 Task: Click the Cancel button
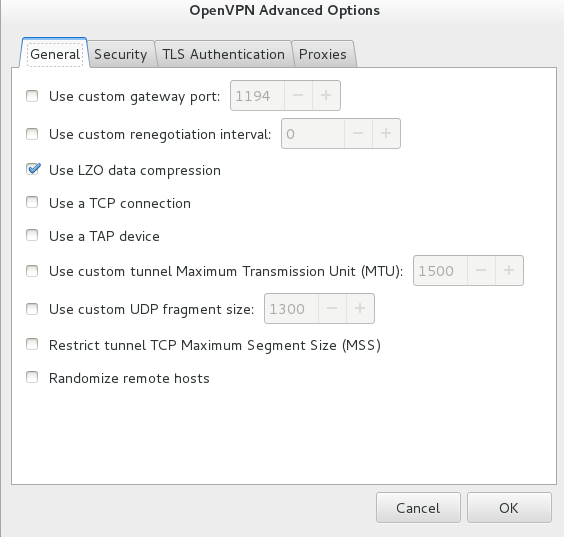[418, 508]
